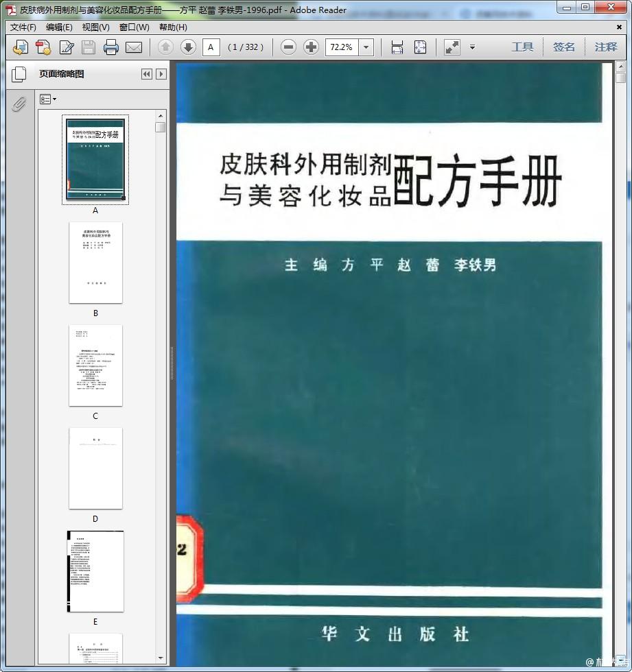Open the zoom percentage dropdown
The height and width of the screenshot is (672, 632).
[366, 47]
